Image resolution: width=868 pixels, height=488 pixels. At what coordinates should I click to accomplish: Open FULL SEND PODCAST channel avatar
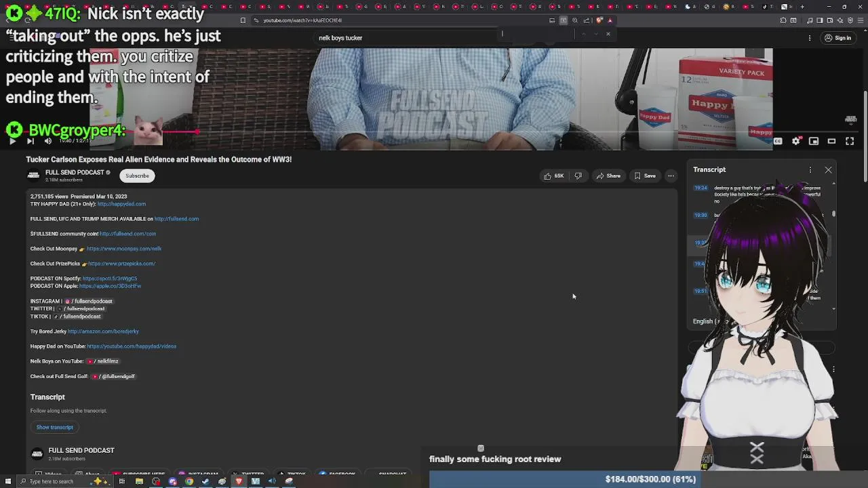(x=33, y=176)
